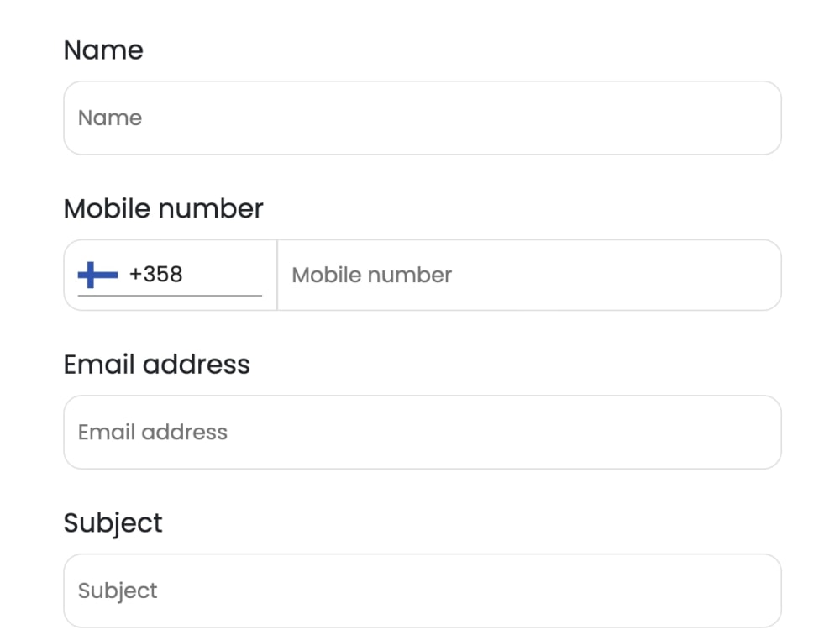Image resolution: width=840 pixels, height=630 pixels.
Task: Click the +358 dialing code text
Action: click(156, 275)
